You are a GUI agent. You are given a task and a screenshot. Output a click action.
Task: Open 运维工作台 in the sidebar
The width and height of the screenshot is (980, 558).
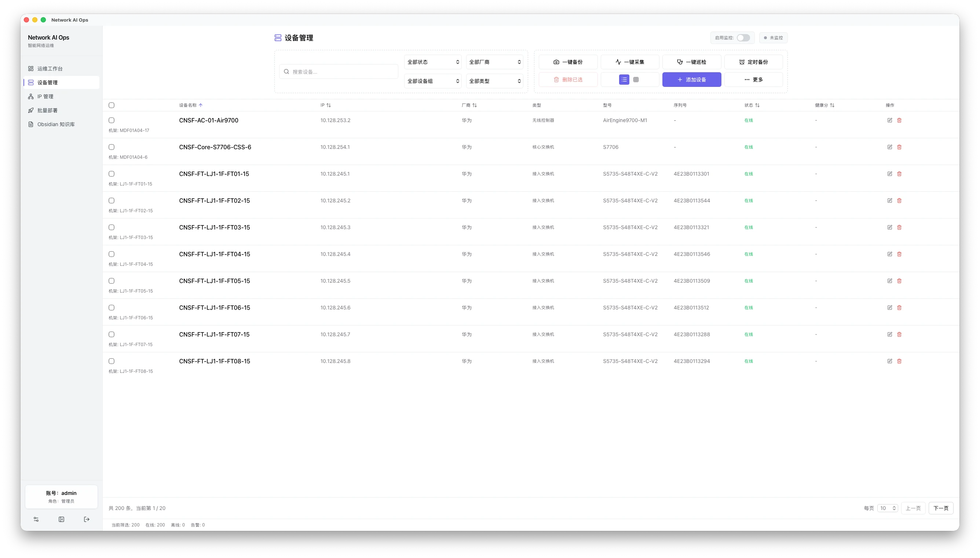coord(61,69)
